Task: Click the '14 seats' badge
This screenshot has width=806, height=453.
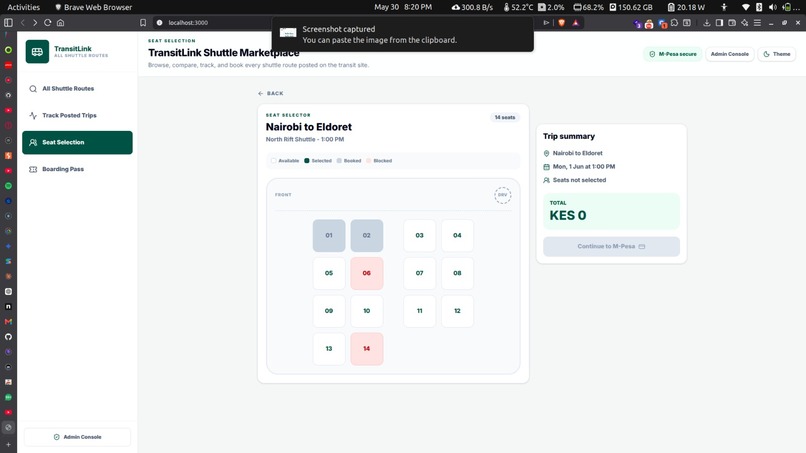Action: click(x=505, y=117)
